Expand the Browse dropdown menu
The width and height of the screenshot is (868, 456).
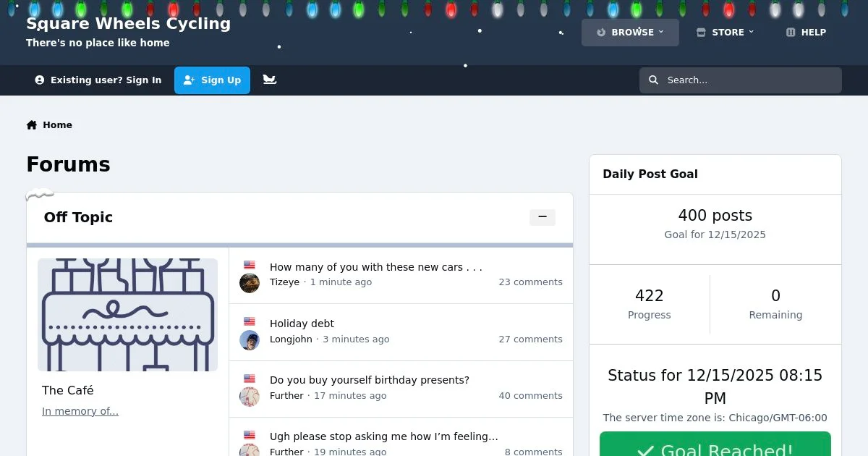pos(630,33)
